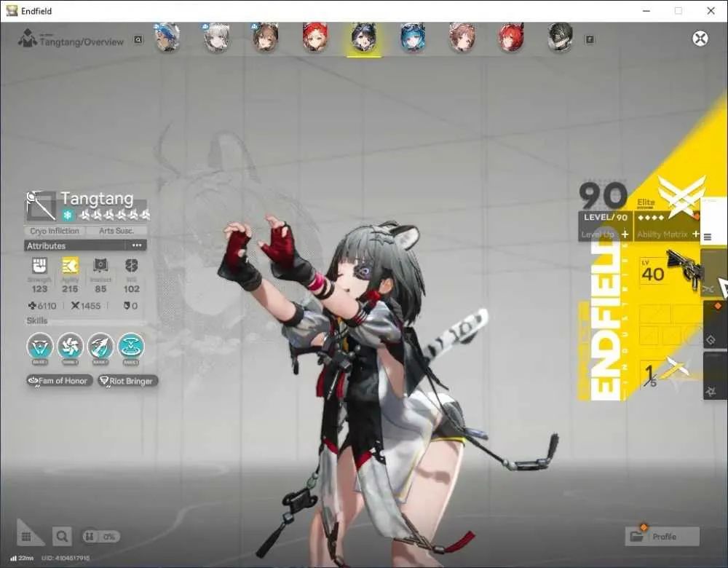
Task: Click the LEVEL/90 label
Action: [606, 217]
